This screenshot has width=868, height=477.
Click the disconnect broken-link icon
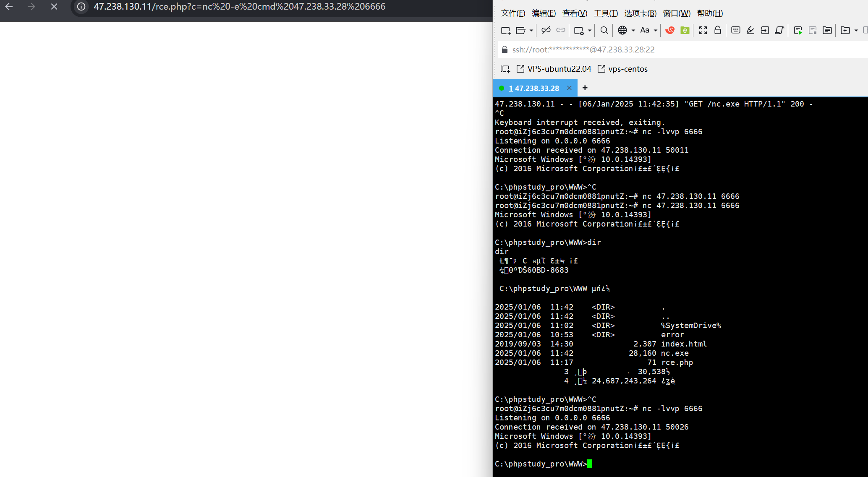tap(546, 30)
